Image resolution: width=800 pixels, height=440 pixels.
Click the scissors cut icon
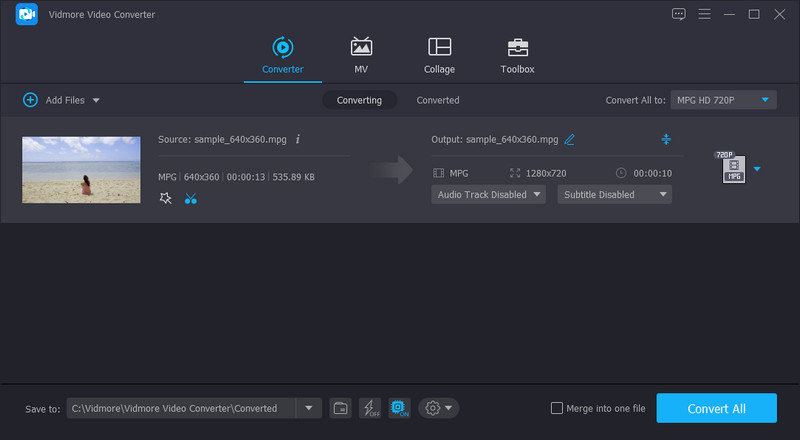click(x=191, y=198)
